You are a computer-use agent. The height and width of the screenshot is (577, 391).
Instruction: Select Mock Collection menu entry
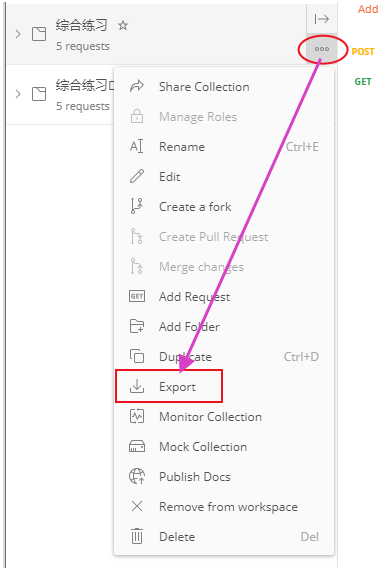pos(203,447)
